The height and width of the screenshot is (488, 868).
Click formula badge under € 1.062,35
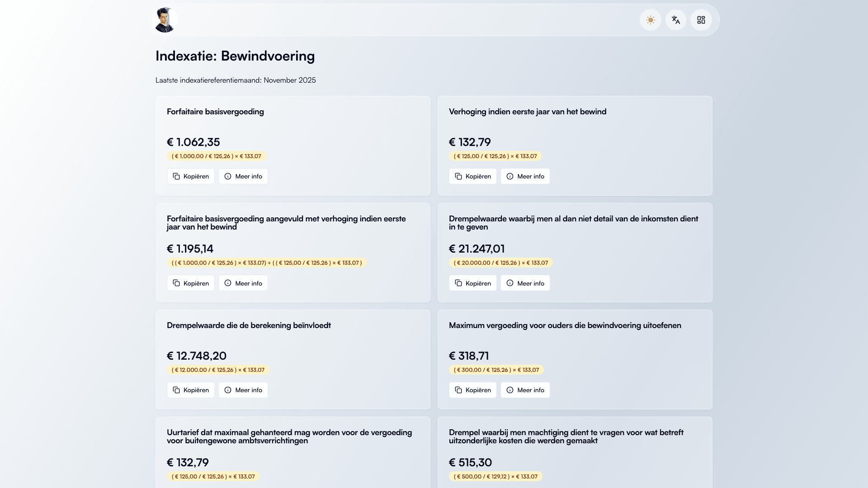(x=216, y=156)
